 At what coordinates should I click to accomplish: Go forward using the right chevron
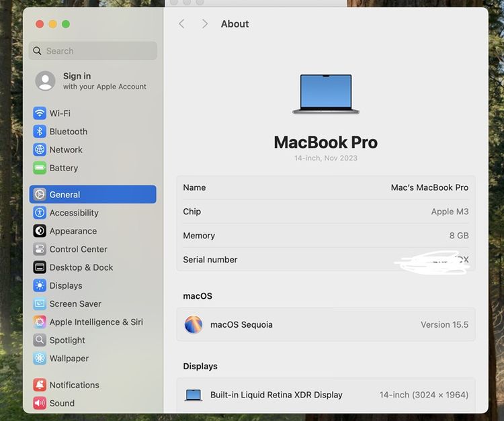click(205, 24)
